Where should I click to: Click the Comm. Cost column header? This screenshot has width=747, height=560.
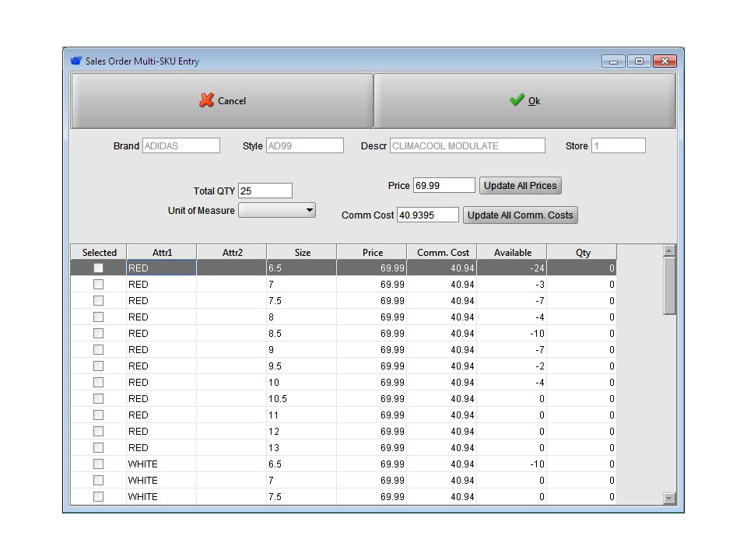pos(442,252)
